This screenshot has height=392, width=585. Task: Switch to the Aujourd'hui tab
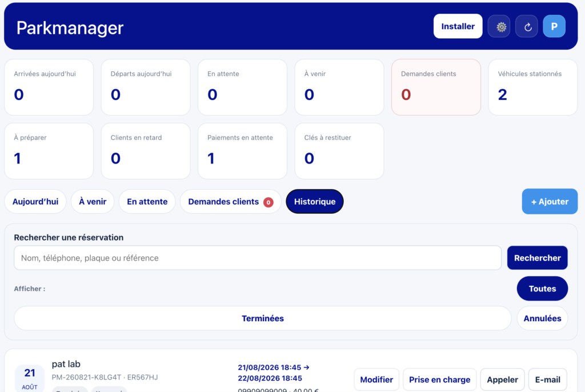coord(35,202)
